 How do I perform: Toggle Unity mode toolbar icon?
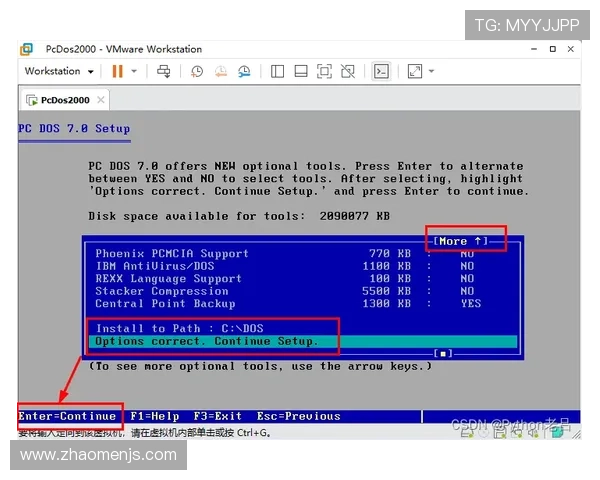click(347, 71)
